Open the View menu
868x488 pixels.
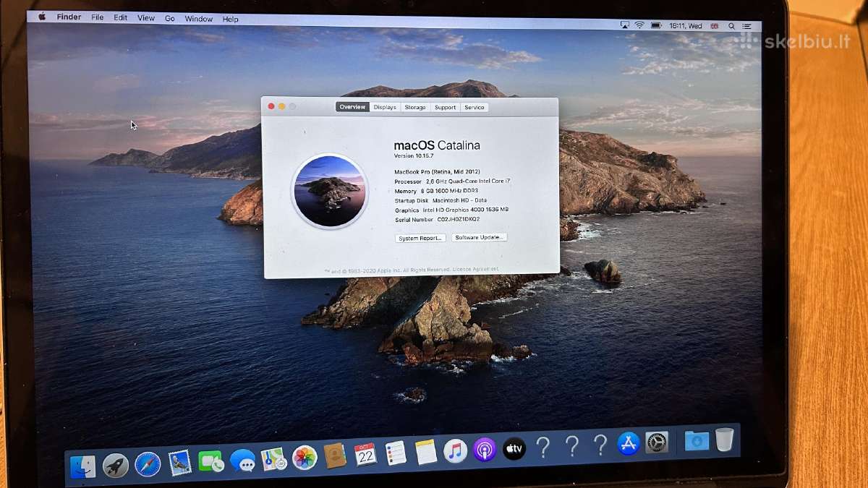click(146, 18)
